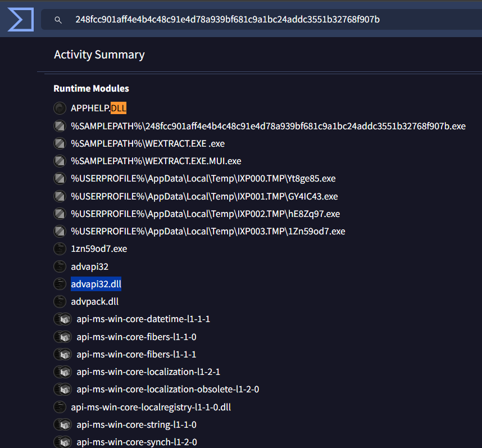Select the %SAMPLEPATH%\248fcc901aff...f907b.exe entry
This screenshot has height=448, width=482.
269,126
